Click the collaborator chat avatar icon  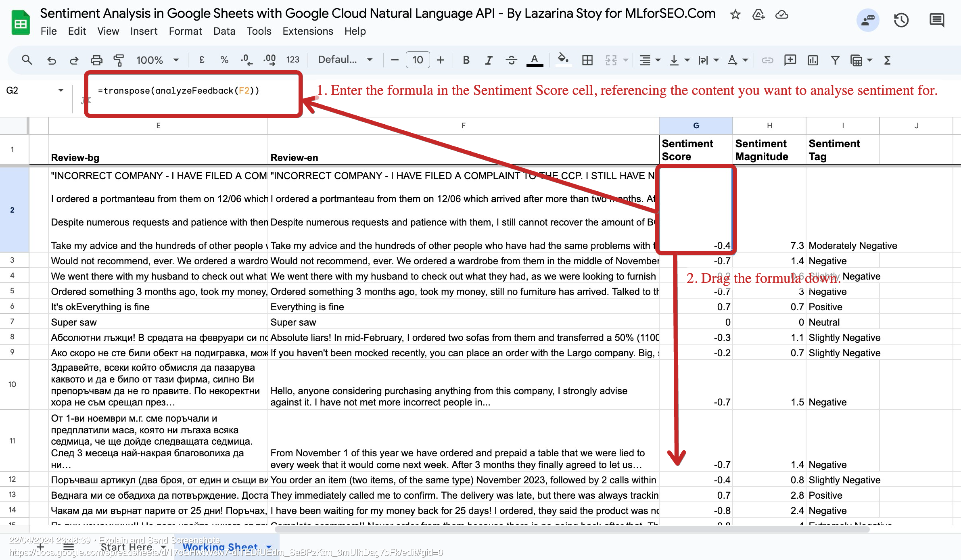(x=868, y=20)
